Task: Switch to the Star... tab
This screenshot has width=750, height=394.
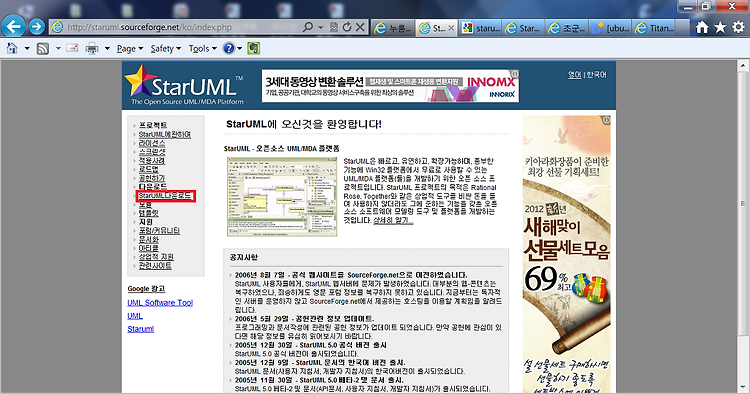Action: 523,28
